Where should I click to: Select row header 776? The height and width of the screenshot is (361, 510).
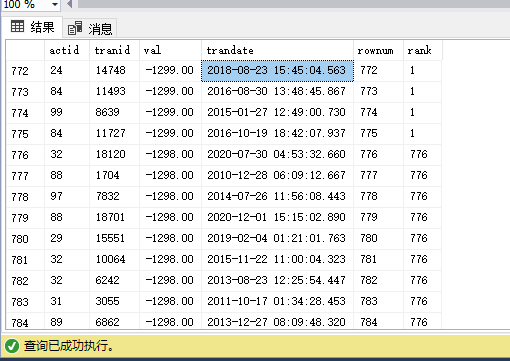25,155
